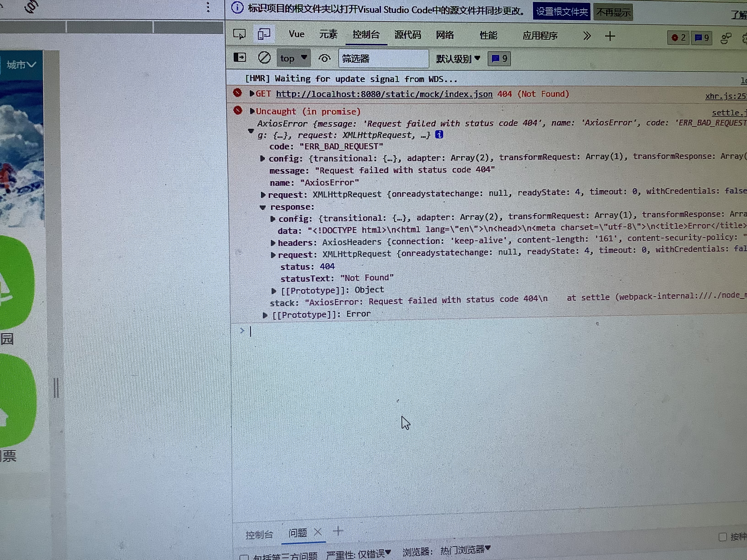The image size is (747, 560).
Task: Switch to the 性能 tab
Action: point(488,35)
